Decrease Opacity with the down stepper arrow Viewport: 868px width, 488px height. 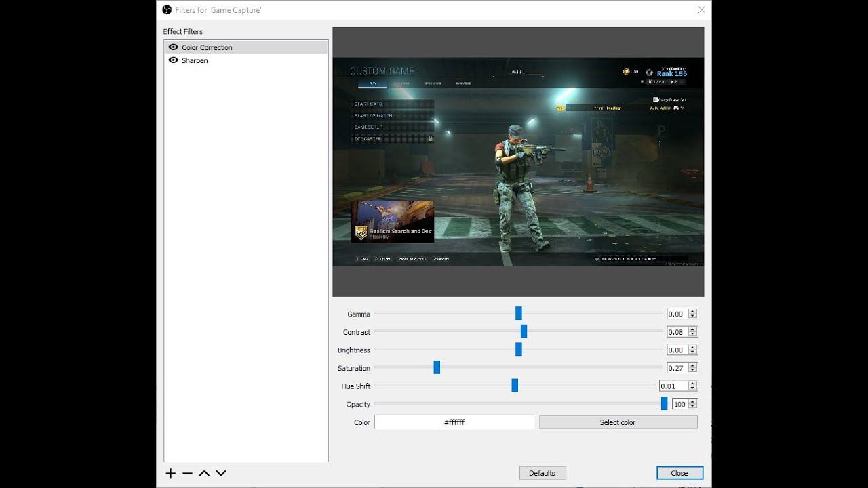(x=692, y=407)
